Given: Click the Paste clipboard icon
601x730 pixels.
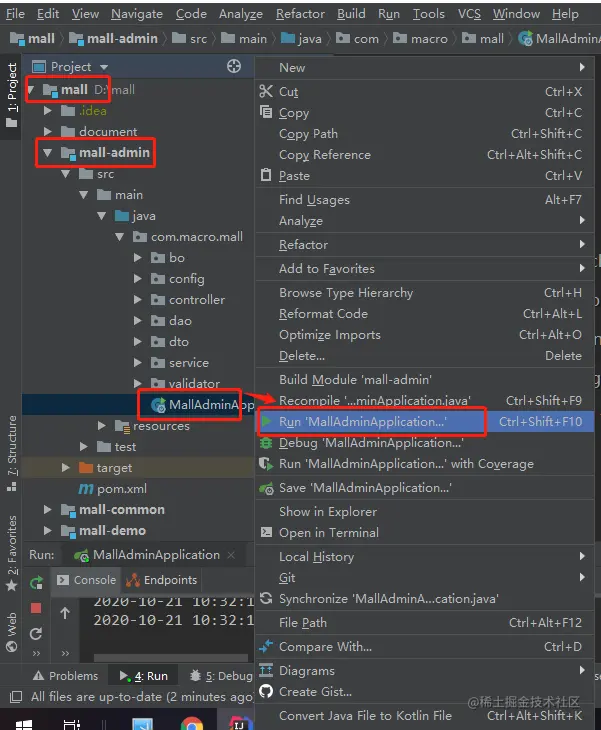Looking at the screenshot, I should tap(266, 175).
